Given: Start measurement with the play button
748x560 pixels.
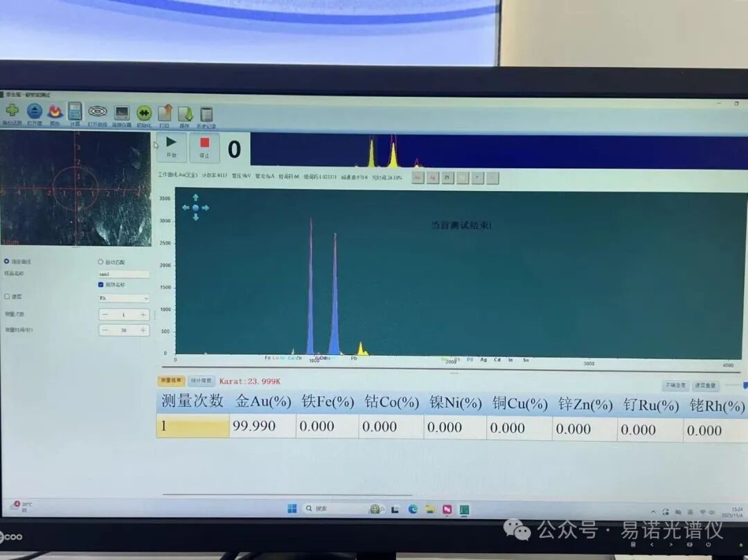Looking at the screenshot, I should coord(171,147).
